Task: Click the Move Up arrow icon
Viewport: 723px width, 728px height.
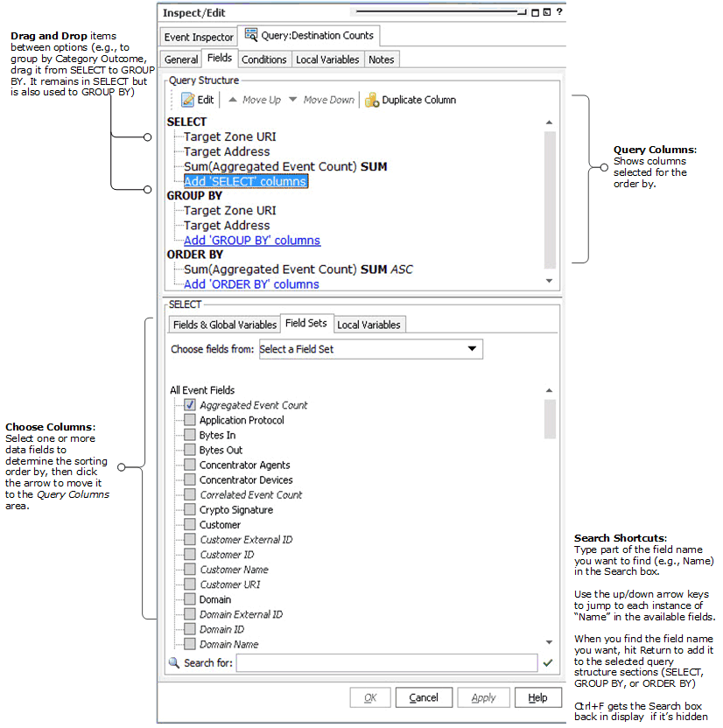Action: (x=233, y=100)
